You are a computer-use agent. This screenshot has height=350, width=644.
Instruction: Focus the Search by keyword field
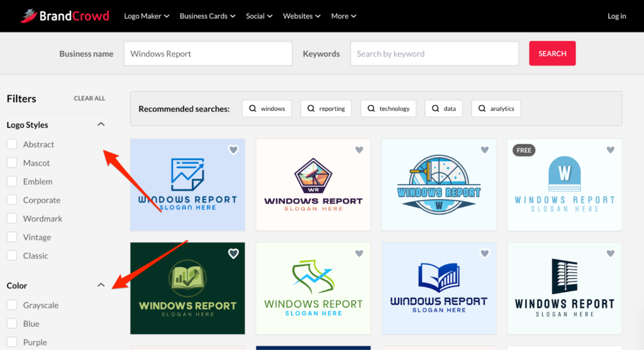435,54
